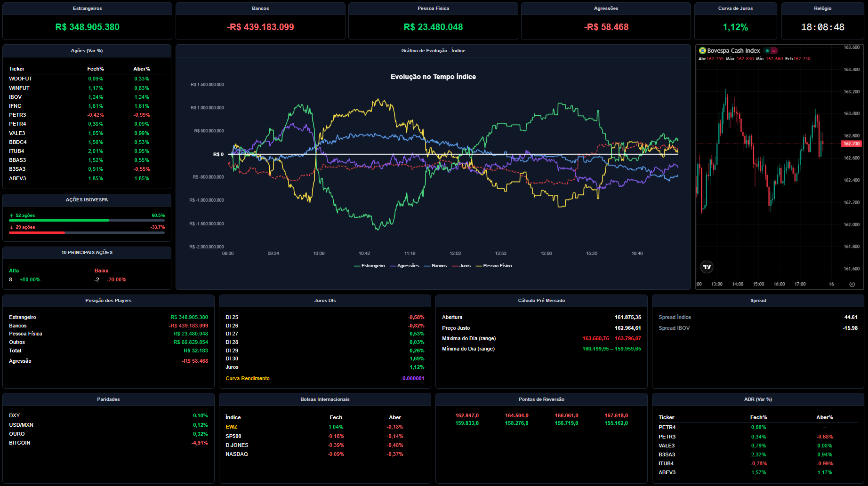868x486 pixels.
Task: Toggle the Estrangeiro series in chart legend
Action: [370, 266]
